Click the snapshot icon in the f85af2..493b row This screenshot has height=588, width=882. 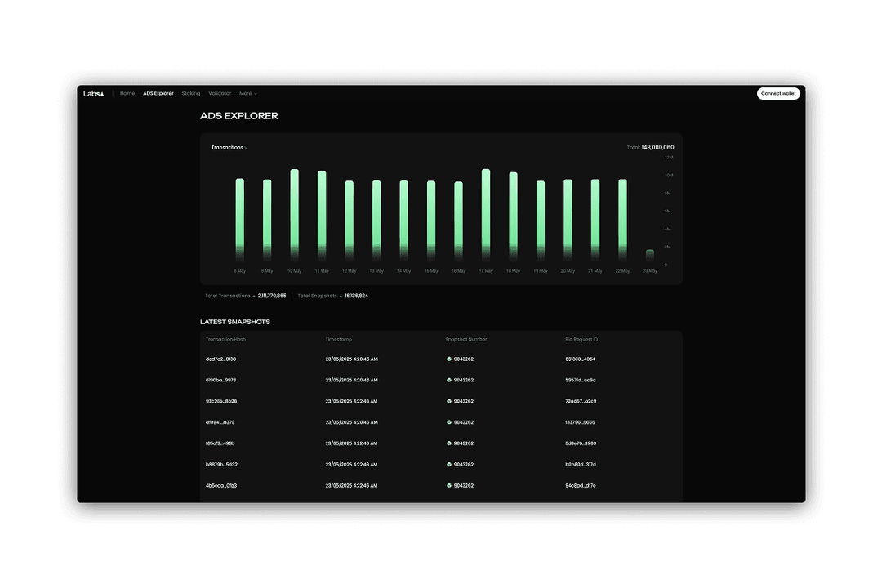[449, 443]
